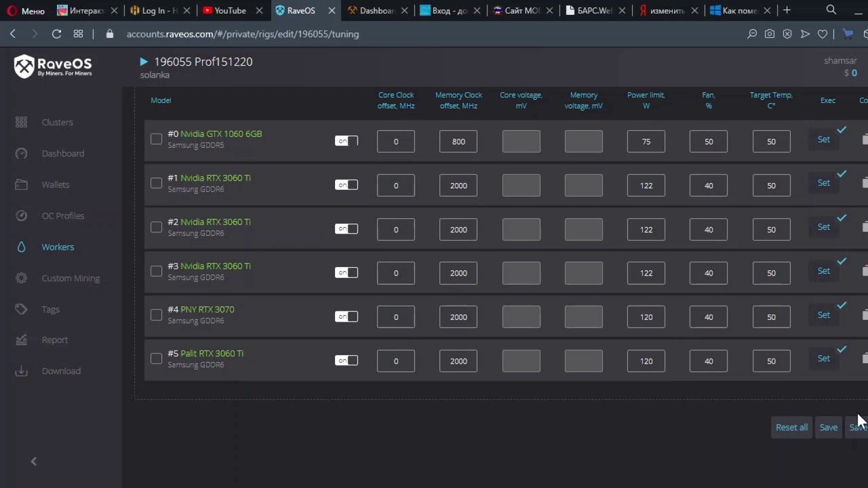Viewport: 868px width, 488px height.
Task: Toggle the on switch for #5 Palit RTX 3060 Ti
Action: point(347,361)
